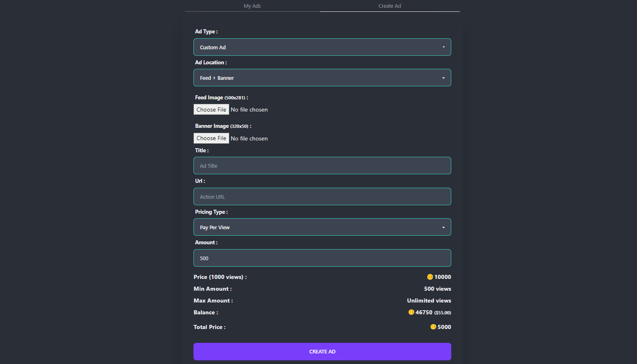The image size is (637, 364).
Task: Click the balance value 46750
Action: click(x=424, y=312)
